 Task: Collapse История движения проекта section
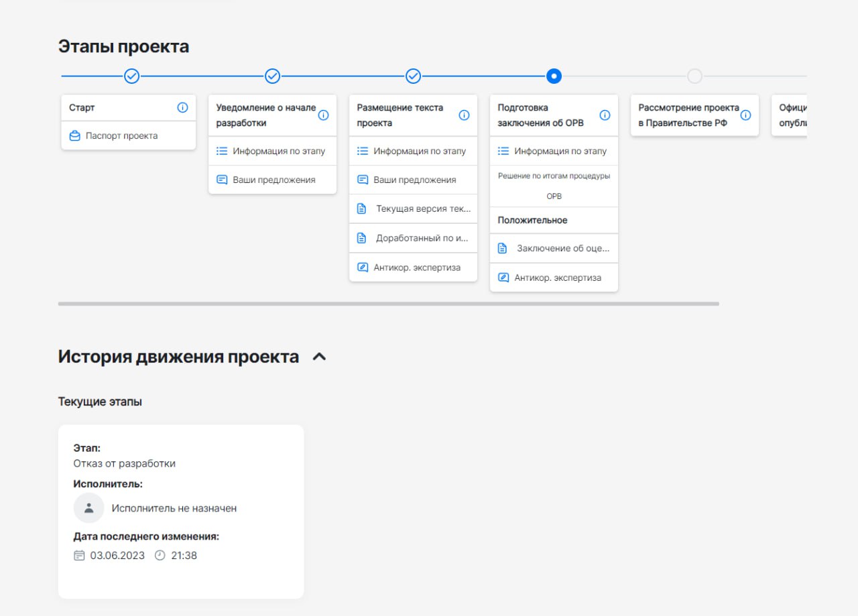point(320,357)
